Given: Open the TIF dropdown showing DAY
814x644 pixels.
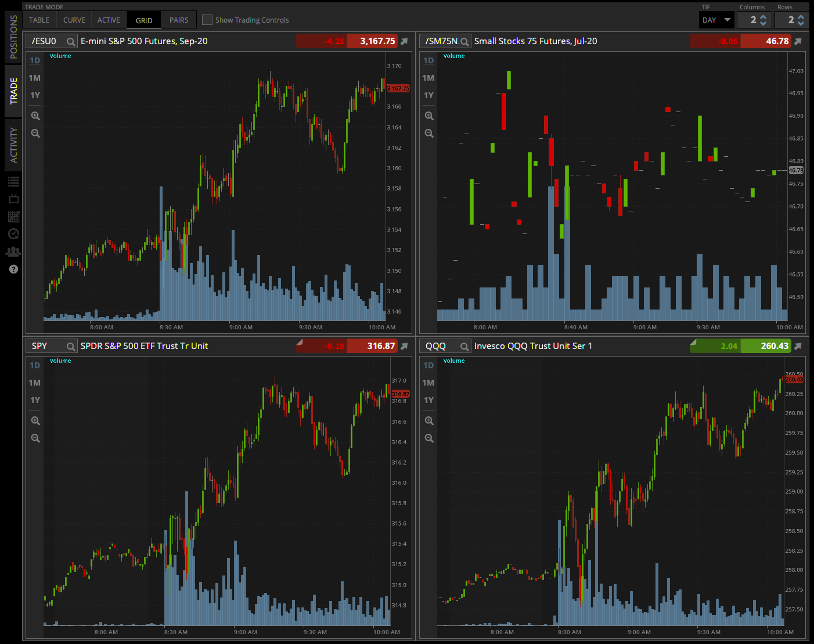Looking at the screenshot, I should 716,19.
